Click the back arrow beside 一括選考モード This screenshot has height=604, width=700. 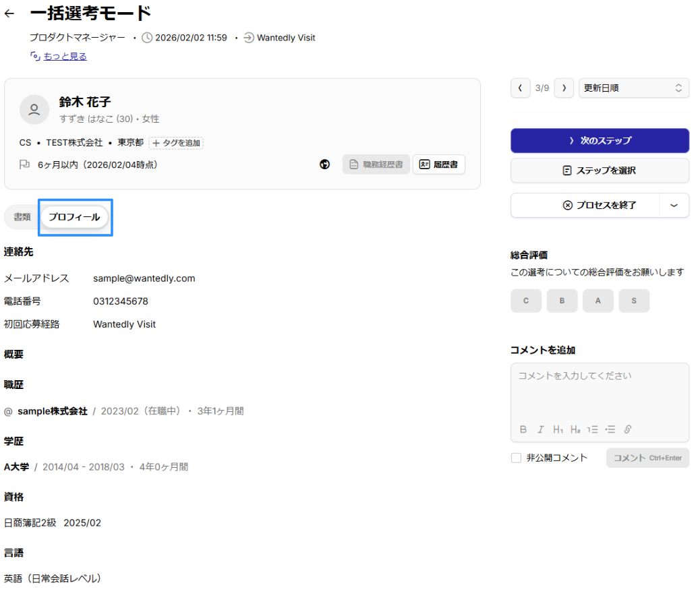9,13
